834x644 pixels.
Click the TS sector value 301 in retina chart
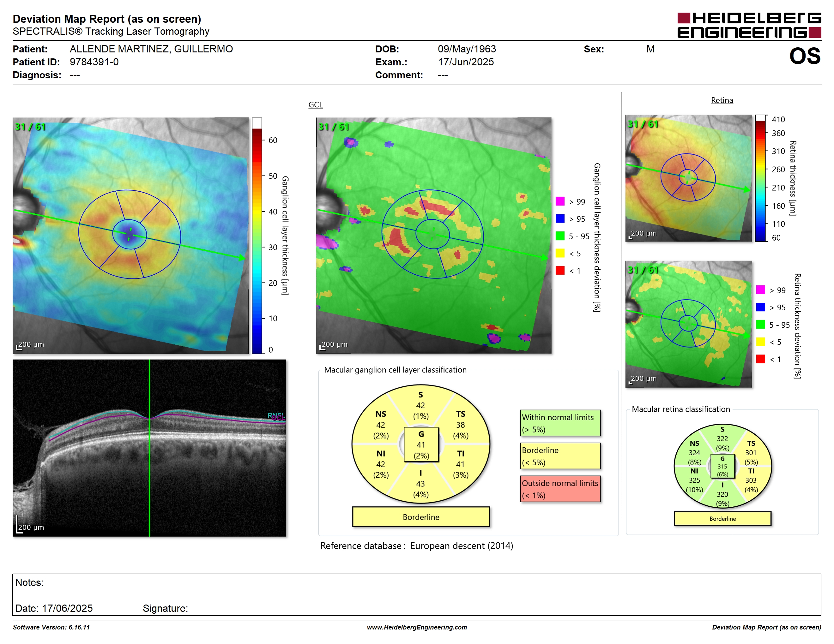(x=751, y=453)
